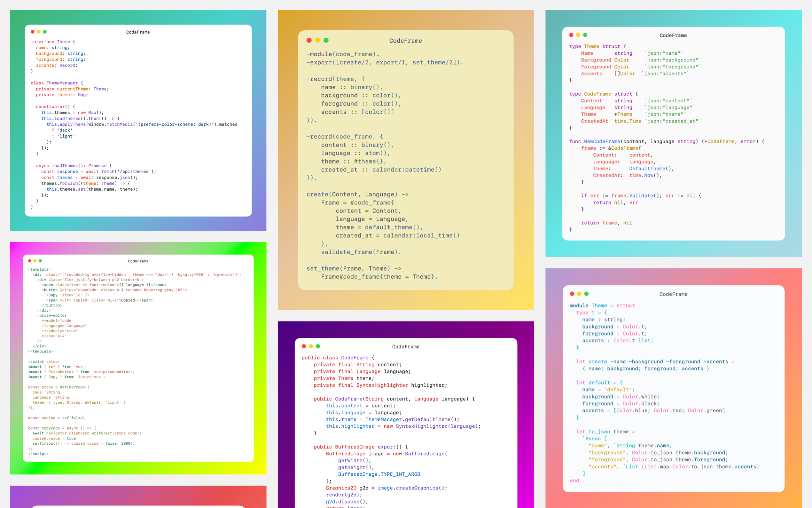Click the 'let default = {' line in the OCaml card

pos(599,383)
